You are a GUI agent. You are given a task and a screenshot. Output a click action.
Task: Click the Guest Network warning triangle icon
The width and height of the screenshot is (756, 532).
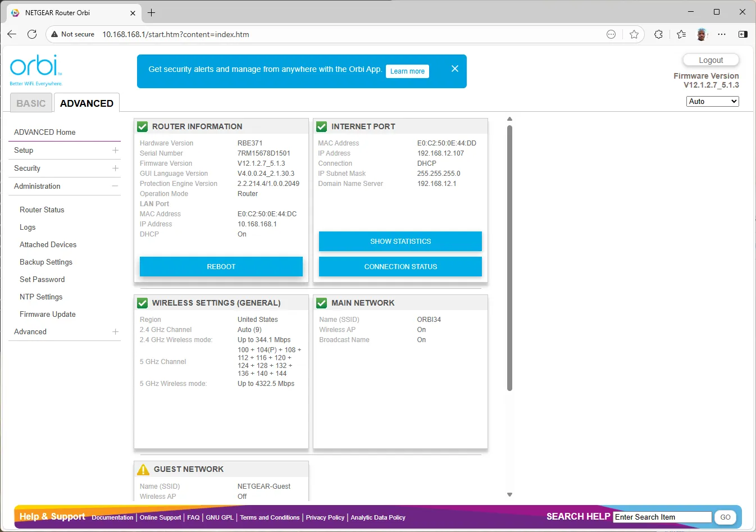click(143, 469)
